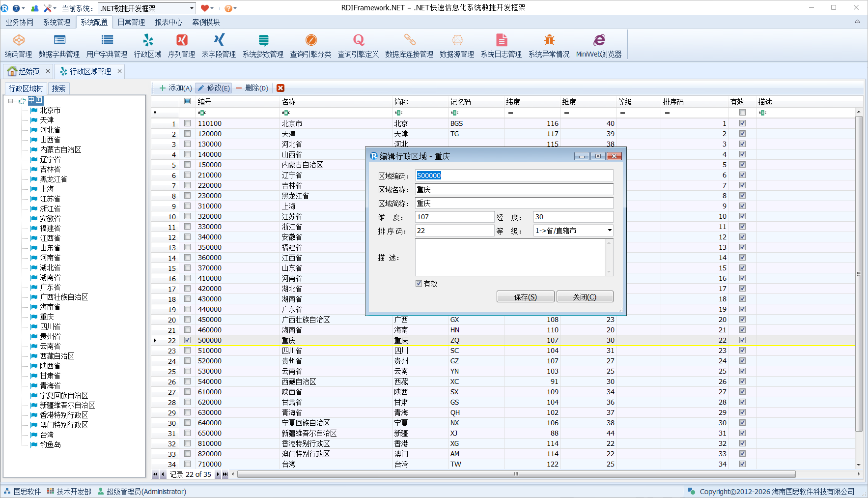Click the 区域名称 input field
868x498 pixels.
(514, 190)
